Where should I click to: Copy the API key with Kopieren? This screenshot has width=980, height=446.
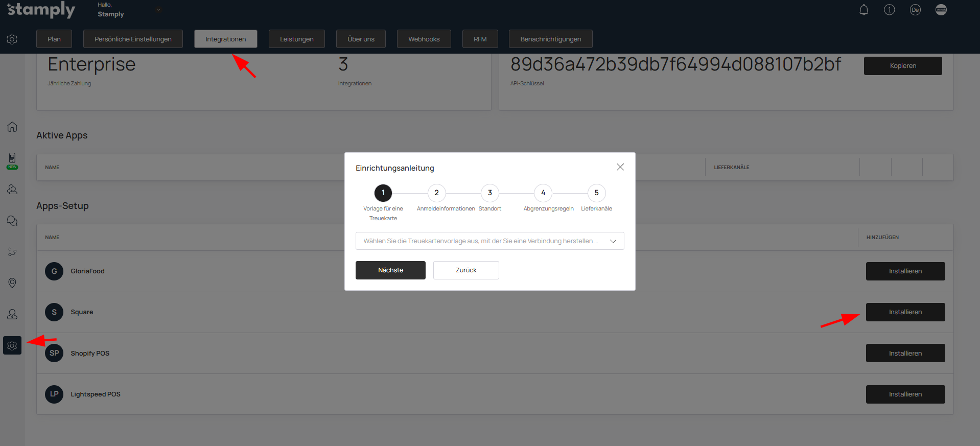[x=902, y=66]
